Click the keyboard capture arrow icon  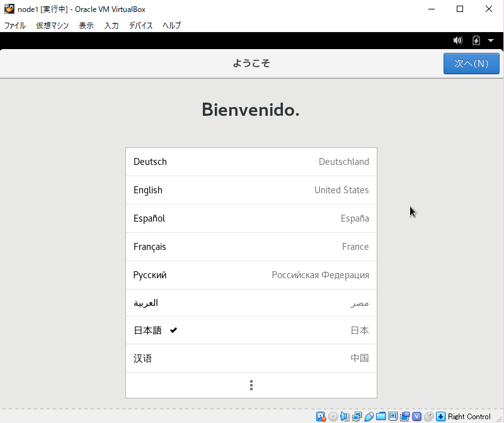click(x=440, y=417)
